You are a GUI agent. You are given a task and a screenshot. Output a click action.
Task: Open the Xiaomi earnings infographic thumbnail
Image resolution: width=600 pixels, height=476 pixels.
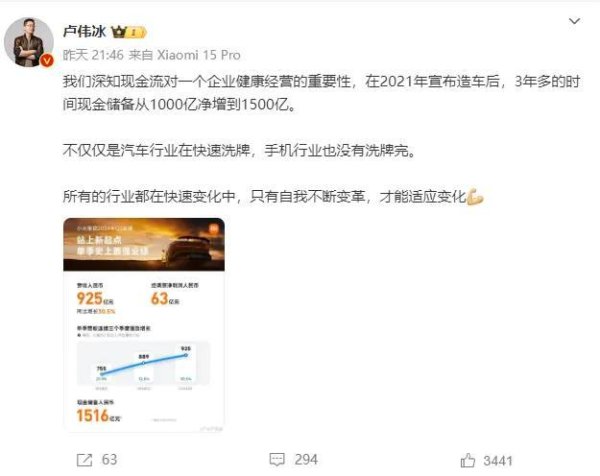(144, 325)
